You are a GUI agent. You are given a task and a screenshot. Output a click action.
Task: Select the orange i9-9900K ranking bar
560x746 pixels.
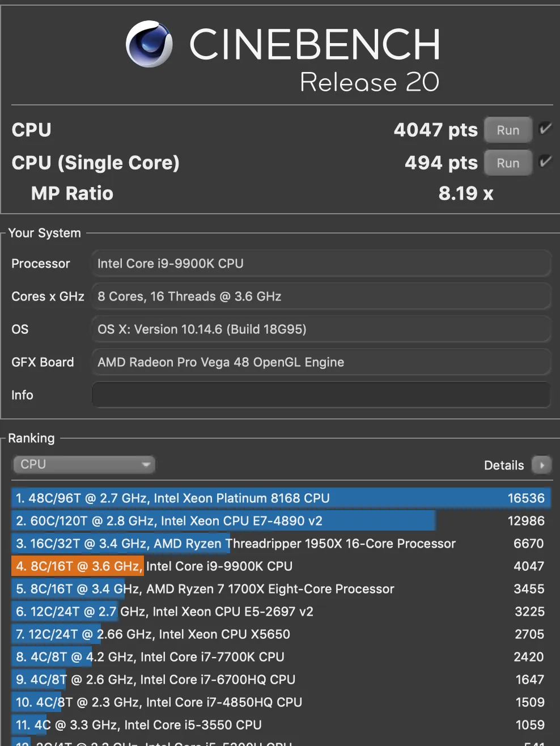pyautogui.click(x=78, y=566)
